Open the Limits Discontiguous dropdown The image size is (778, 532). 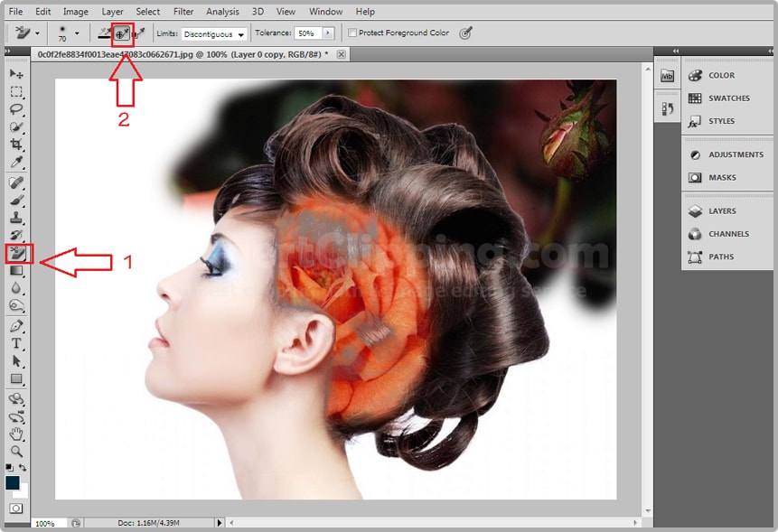(x=214, y=34)
